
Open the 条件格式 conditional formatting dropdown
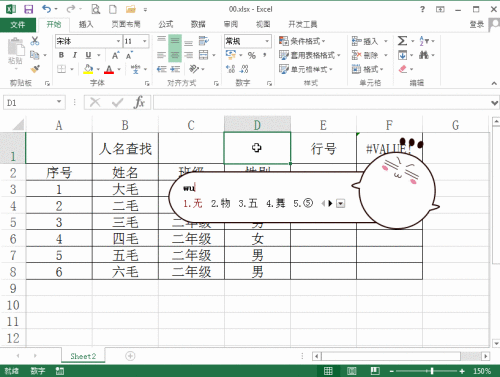click(302, 41)
